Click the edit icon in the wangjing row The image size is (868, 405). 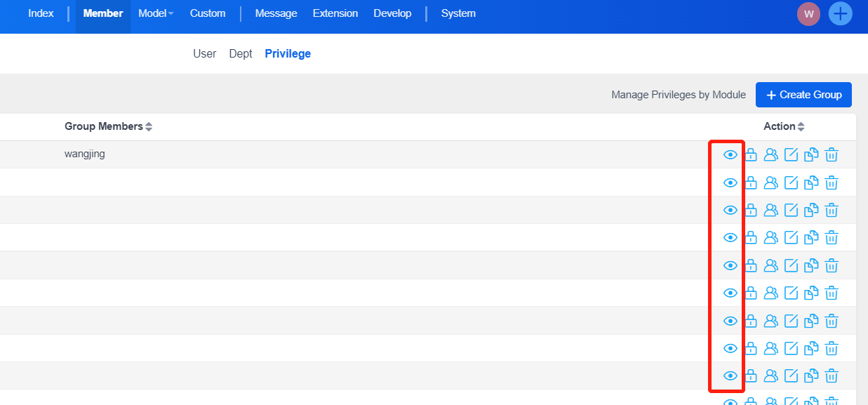point(791,155)
